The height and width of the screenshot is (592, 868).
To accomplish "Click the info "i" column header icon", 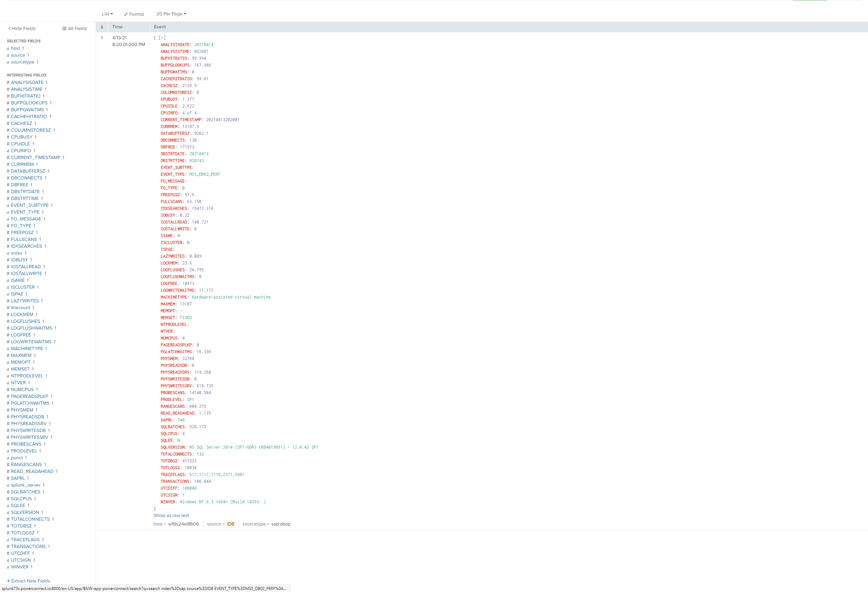I will tap(102, 27).
